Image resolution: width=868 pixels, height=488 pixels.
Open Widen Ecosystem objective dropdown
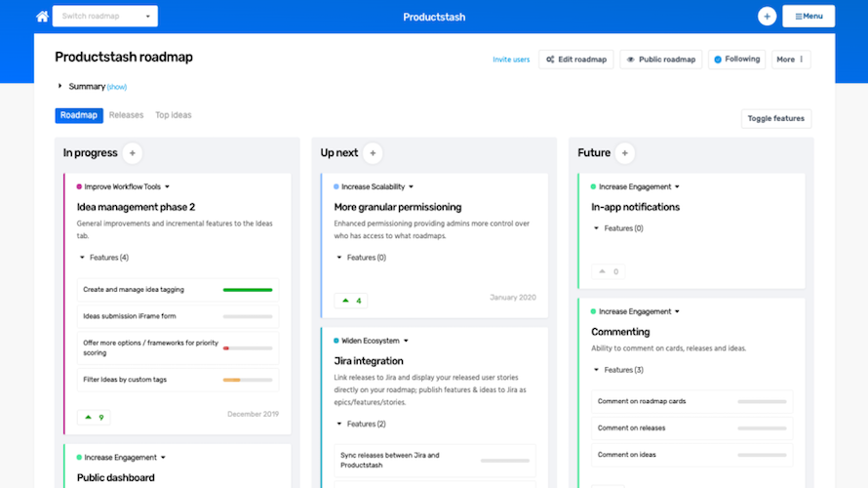pos(406,342)
